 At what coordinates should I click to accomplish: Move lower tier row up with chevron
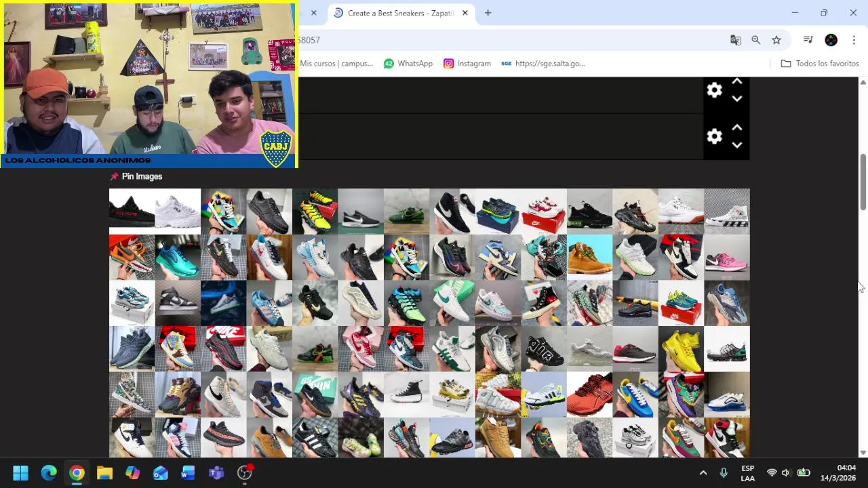(x=737, y=128)
